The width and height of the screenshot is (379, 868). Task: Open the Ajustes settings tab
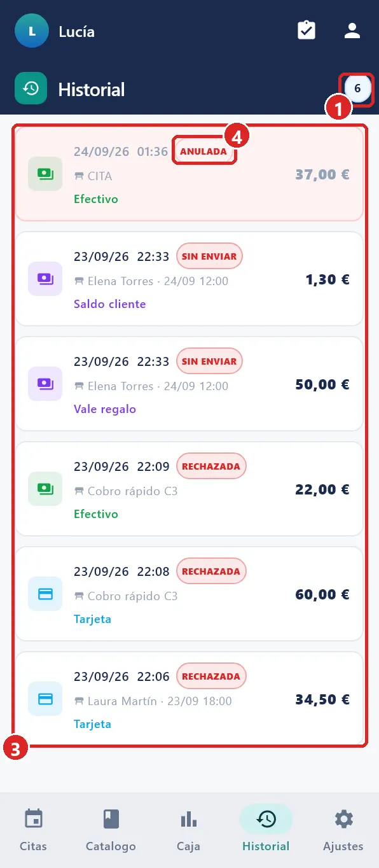pos(343,830)
